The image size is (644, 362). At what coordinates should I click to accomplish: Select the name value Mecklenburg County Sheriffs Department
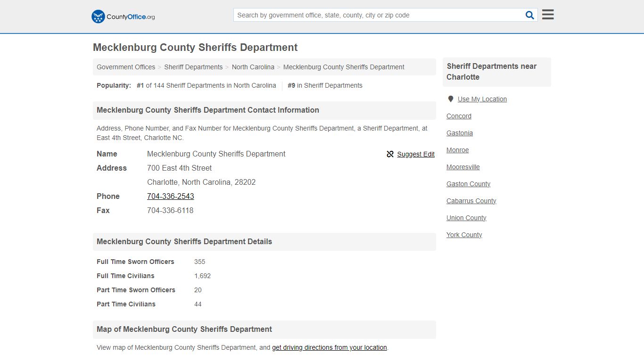click(x=216, y=154)
